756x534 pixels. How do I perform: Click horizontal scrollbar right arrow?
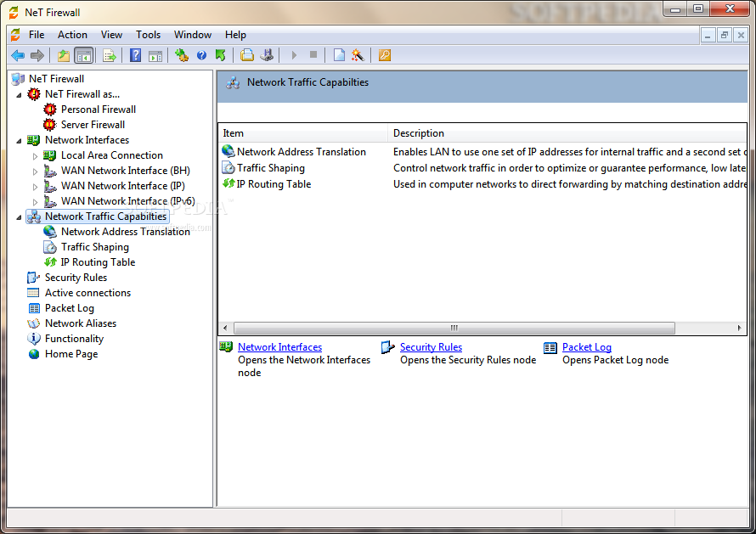[740, 328]
